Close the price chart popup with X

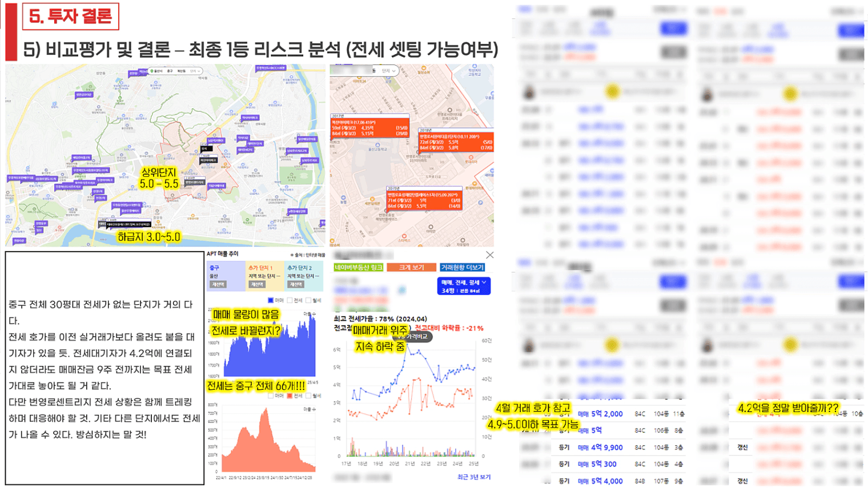[489, 255]
